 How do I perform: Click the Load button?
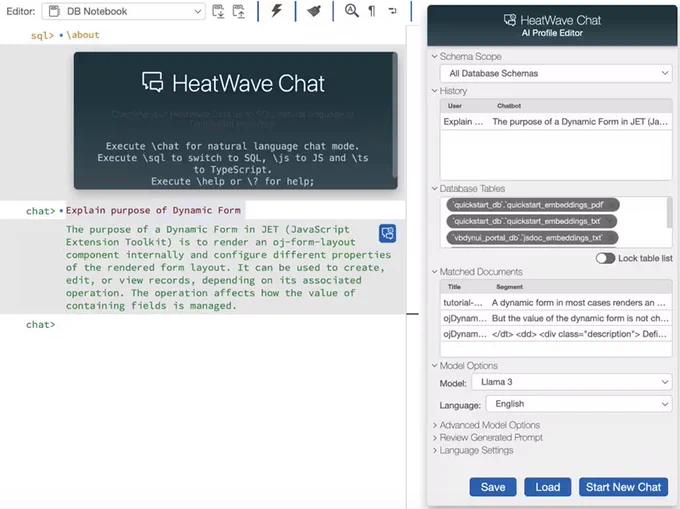tap(547, 487)
